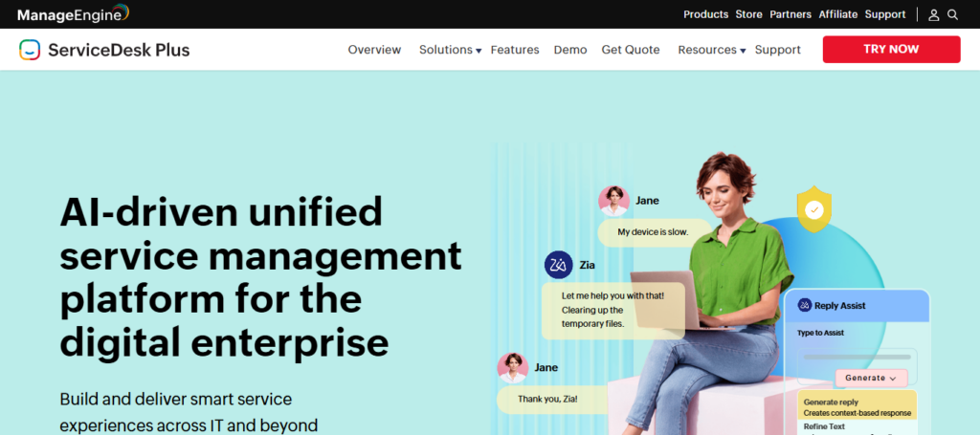Click the search magnifier icon
Image resolution: width=980 pixels, height=435 pixels.
click(952, 14)
